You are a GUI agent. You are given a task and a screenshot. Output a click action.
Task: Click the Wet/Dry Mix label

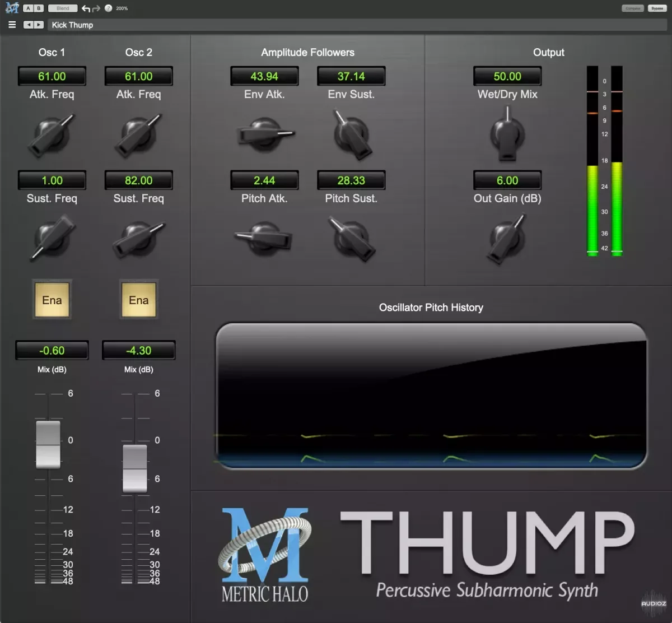pyautogui.click(x=507, y=94)
